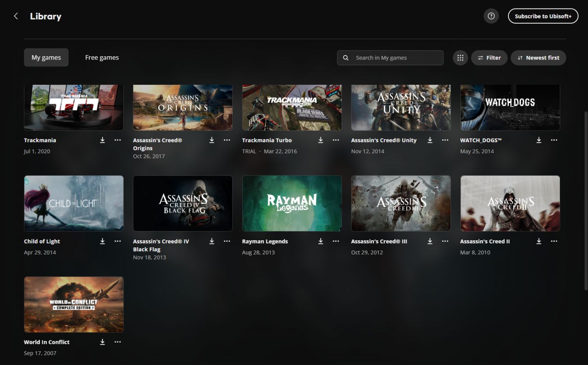Open more options for Assassin's Creed Unity
Image resolution: width=588 pixels, height=365 pixels.
pos(445,140)
